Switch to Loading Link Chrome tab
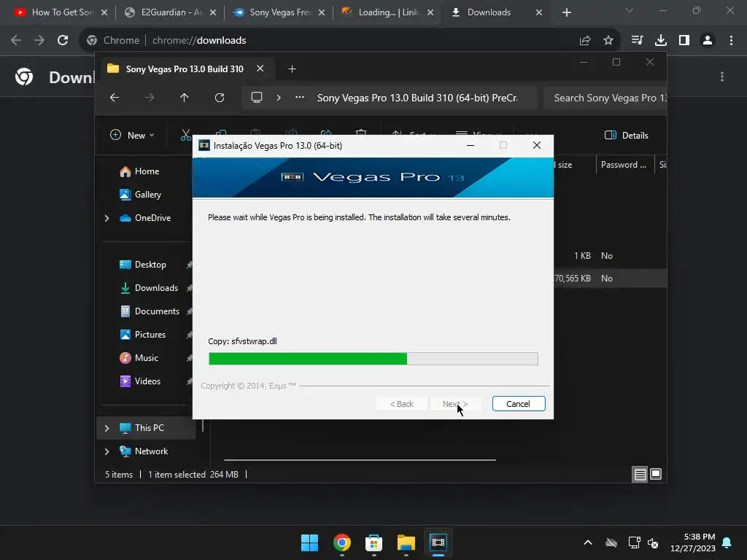The height and width of the screenshot is (560, 747). pyautogui.click(x=387, y=12)
